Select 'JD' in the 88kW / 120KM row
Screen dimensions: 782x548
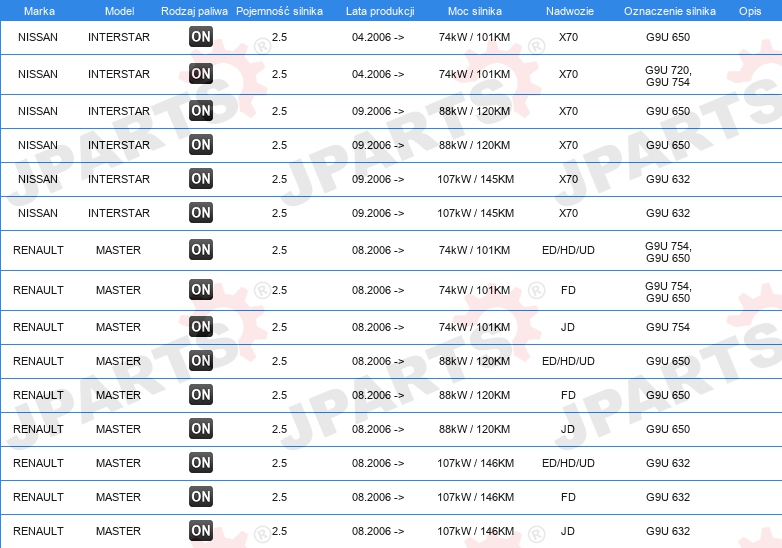tap(568, 429)
